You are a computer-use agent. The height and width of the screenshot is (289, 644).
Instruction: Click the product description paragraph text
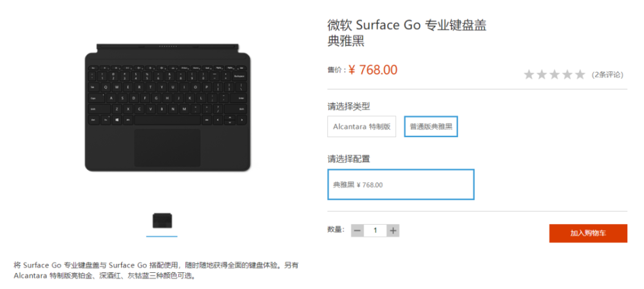pyautogui.click(x=158, y=270)
